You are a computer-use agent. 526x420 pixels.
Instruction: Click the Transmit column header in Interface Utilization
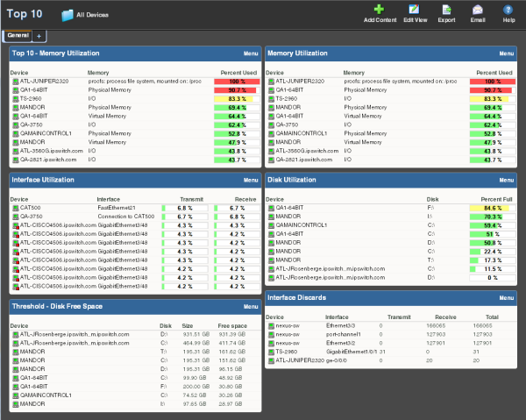tap(191, 200)
